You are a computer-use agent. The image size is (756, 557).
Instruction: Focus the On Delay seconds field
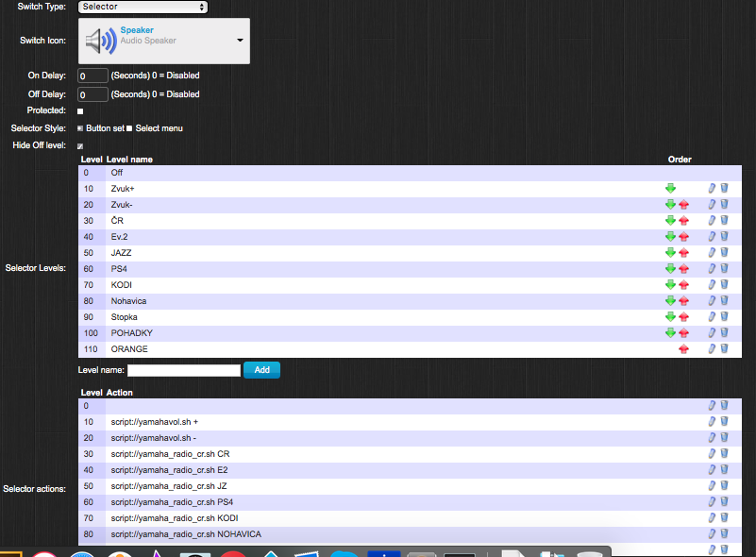point(92,76)
